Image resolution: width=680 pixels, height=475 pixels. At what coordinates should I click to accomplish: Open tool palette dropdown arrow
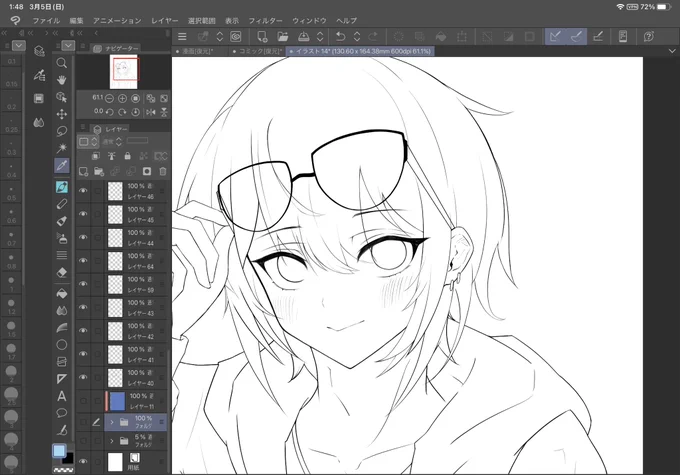(x=68, y=45)
